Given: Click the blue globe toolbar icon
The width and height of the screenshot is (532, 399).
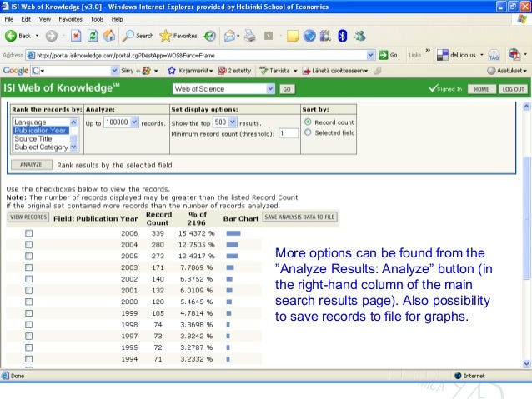Looking at the screenshot, I should (309, 36).
